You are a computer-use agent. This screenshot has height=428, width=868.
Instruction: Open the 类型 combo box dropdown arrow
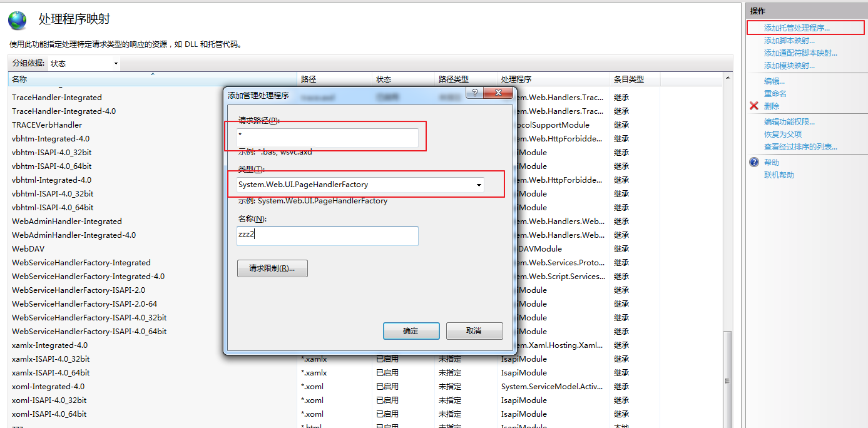479,185
